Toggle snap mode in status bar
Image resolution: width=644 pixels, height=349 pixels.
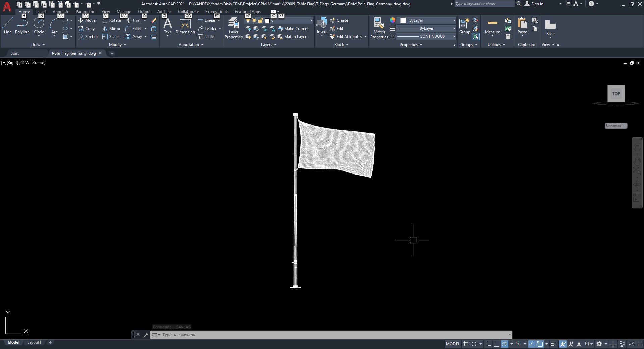tap(474, 344)
